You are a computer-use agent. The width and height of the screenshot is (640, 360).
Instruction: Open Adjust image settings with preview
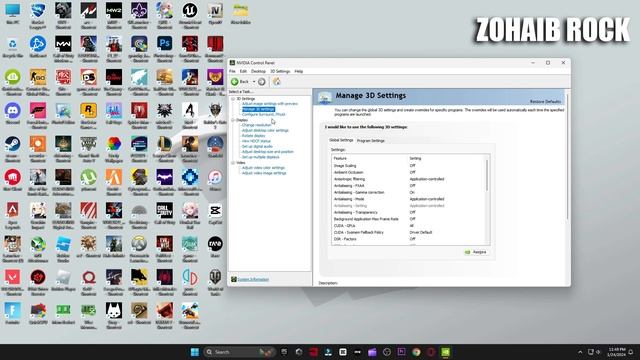[x=270, y=104]
